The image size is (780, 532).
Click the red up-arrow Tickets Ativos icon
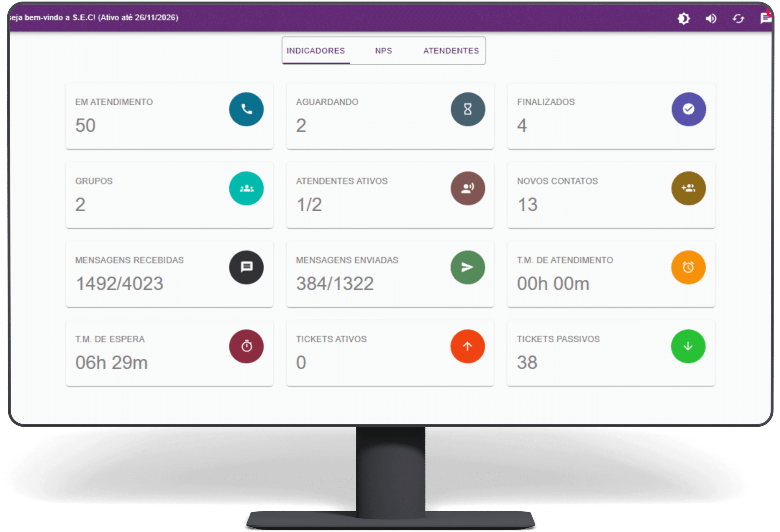tap(467, 347)
